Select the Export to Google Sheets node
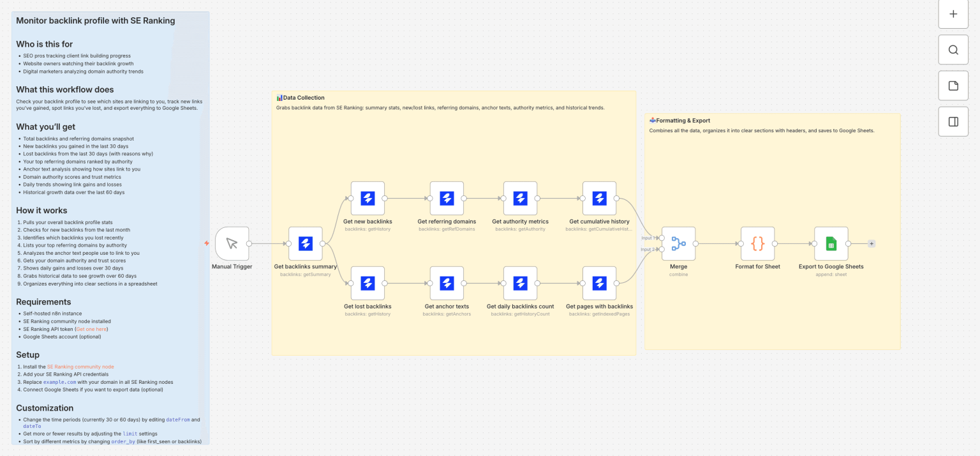This screenshot has height=456, width=980. click(x=831, y=243)
